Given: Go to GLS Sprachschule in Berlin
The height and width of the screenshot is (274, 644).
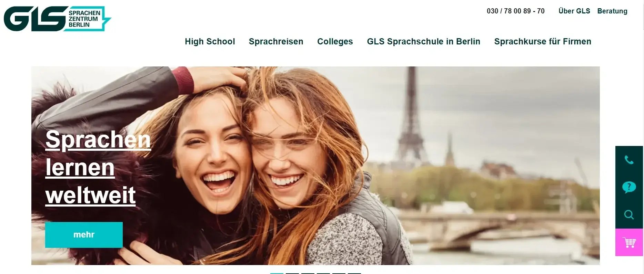Looking at the screenshot, I should [x=423, y=42].
